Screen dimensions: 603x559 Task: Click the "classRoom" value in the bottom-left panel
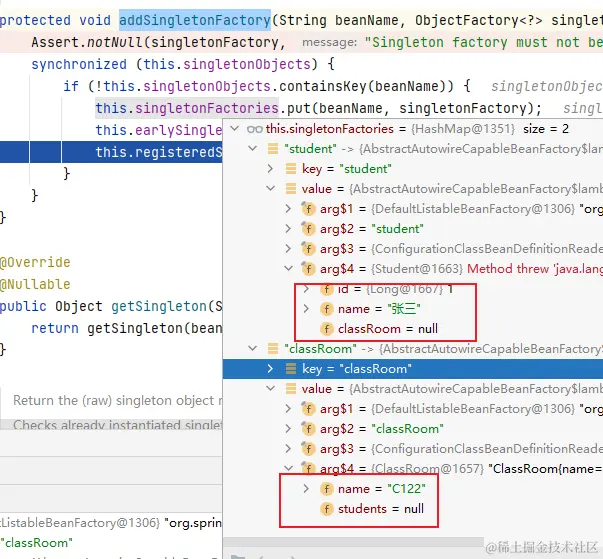[x=37, y=542]
